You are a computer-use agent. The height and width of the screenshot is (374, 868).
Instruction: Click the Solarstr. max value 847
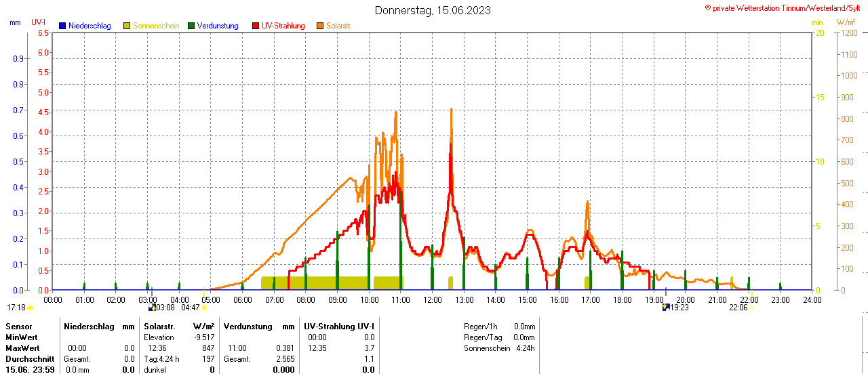tap(208, 348)
